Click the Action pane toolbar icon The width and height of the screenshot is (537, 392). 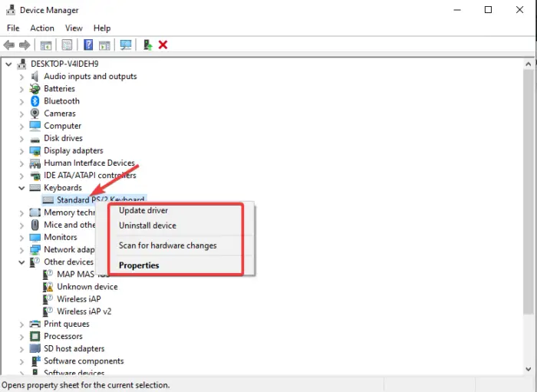click(104, 44)
